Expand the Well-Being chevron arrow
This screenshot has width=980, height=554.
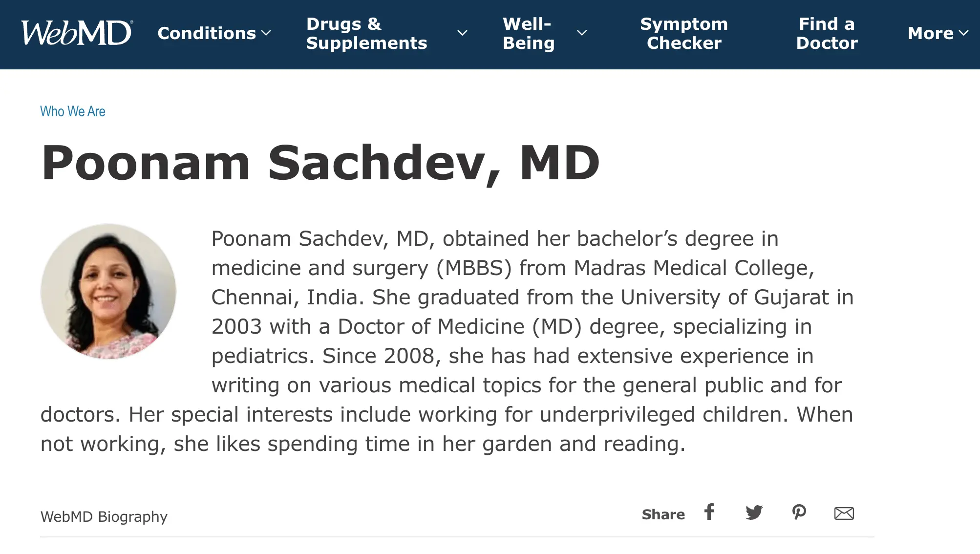click(582, 33)
